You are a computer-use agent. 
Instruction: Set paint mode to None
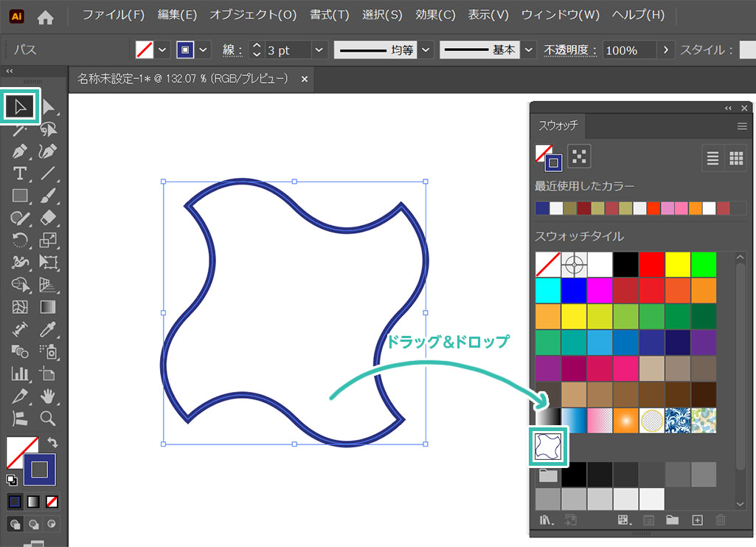coord(52,502)
